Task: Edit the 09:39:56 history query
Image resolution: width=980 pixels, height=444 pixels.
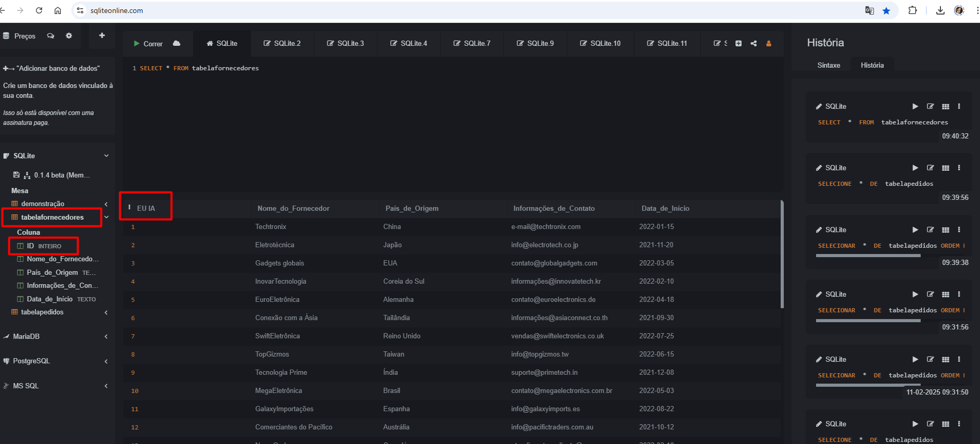Action: 930,168
